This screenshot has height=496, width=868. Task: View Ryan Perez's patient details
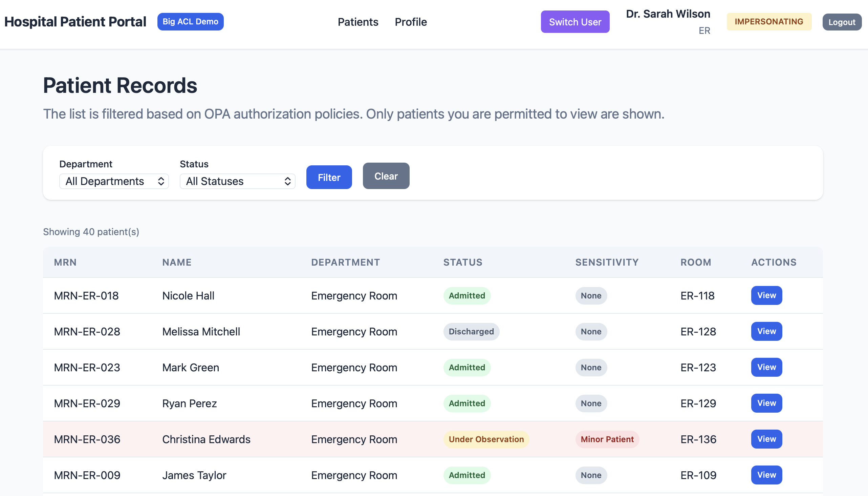pyautogui.click(x=766, y=403)
